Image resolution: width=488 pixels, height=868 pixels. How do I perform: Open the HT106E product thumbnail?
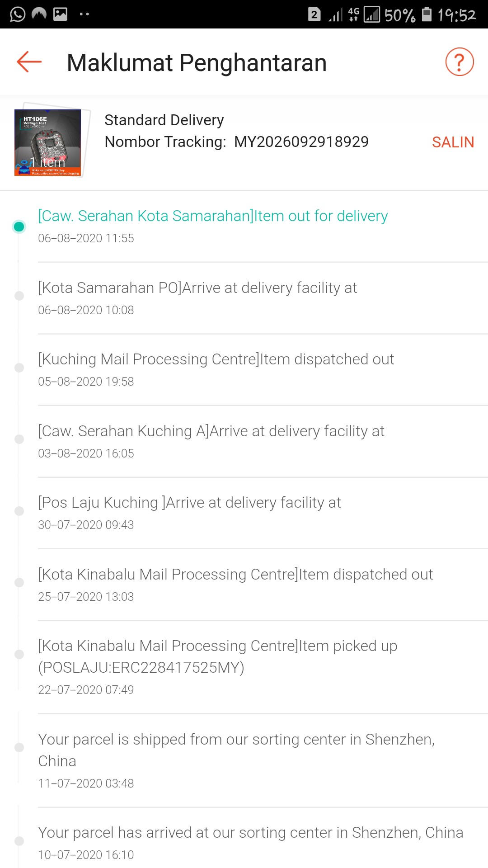[x=48, y=142]
